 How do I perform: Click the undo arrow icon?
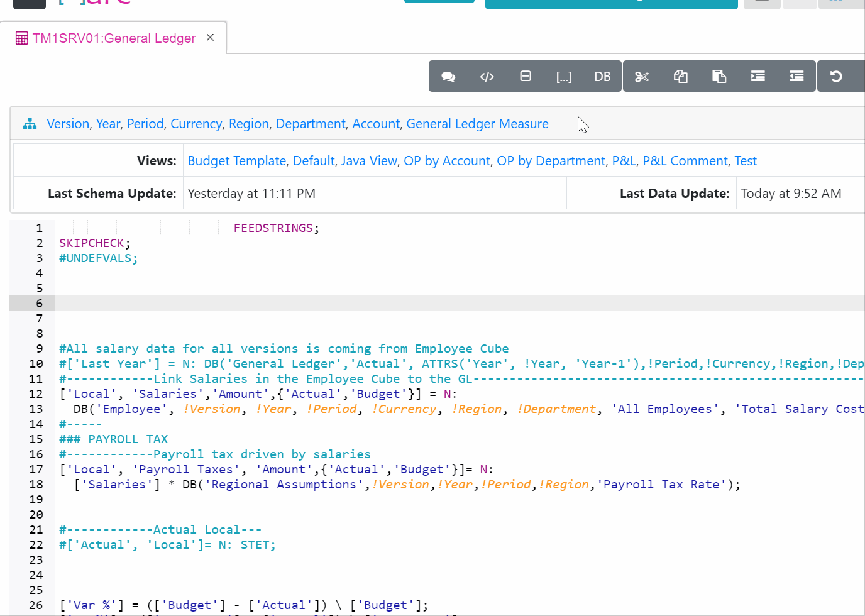[x=836, y=77]
